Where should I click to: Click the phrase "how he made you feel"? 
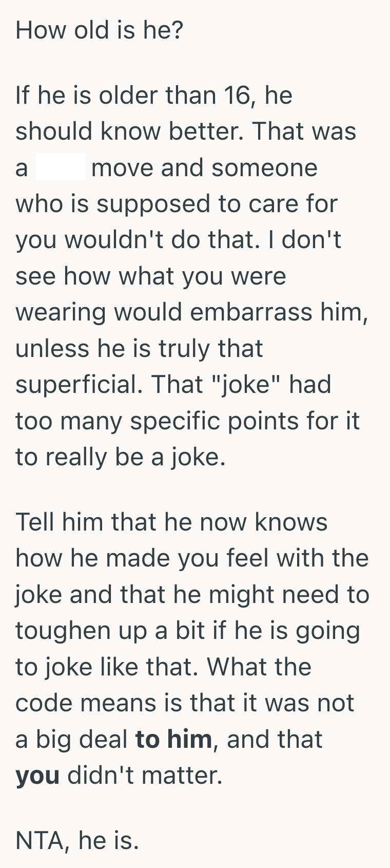pos(140,558)
